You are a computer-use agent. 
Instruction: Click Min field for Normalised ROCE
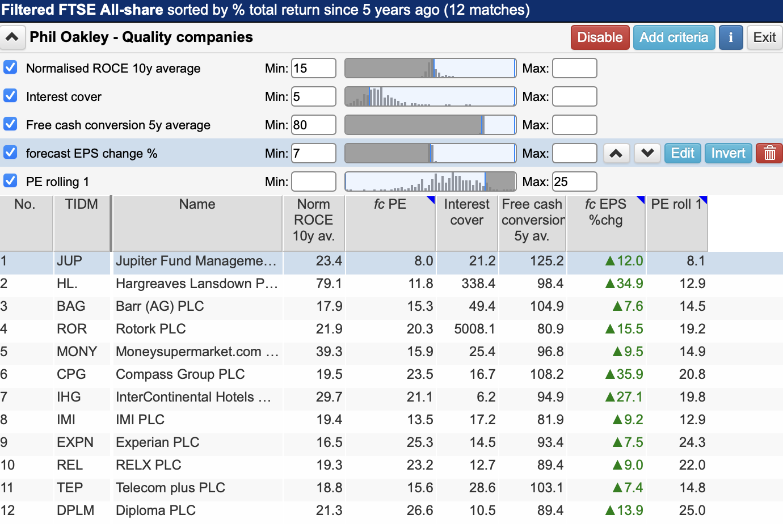click(314, 68)
